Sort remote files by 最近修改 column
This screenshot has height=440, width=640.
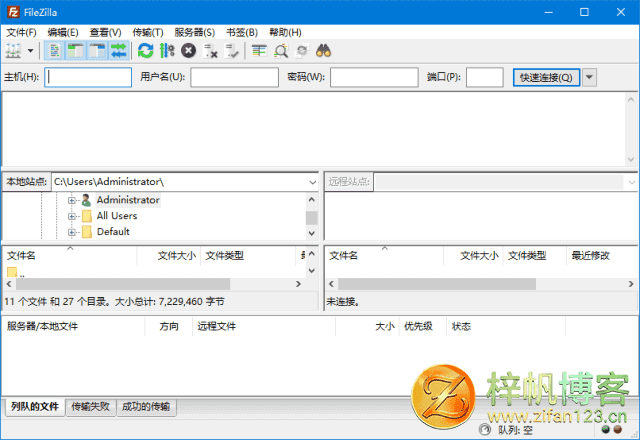(591, 256)
